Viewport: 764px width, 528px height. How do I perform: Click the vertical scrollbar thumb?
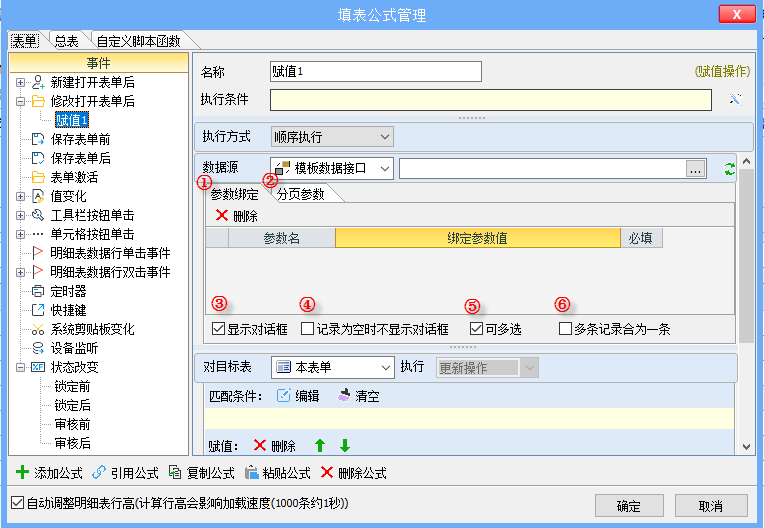coord(746,256)
